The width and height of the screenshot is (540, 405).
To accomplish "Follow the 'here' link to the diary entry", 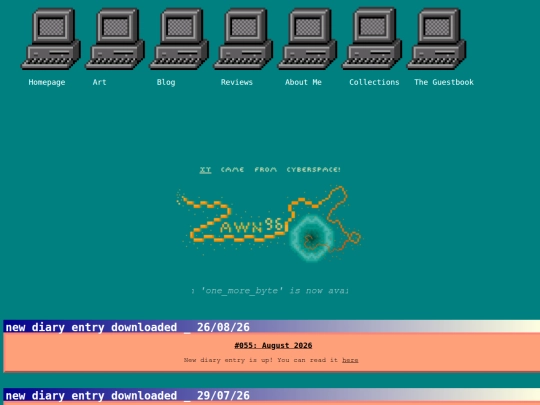I will pos(350,360).
